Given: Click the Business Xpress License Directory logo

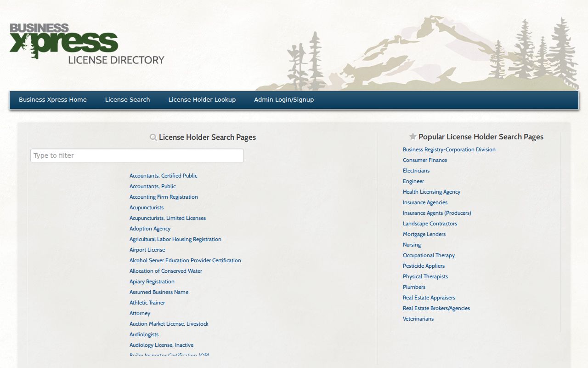Looking at the screenshot, I should click(87, 44).
